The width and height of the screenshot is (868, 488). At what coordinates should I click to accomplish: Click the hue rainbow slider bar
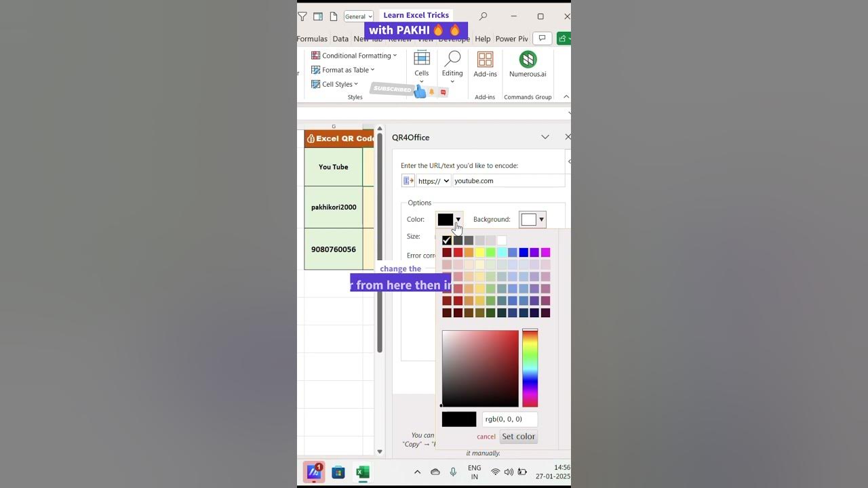530,368
